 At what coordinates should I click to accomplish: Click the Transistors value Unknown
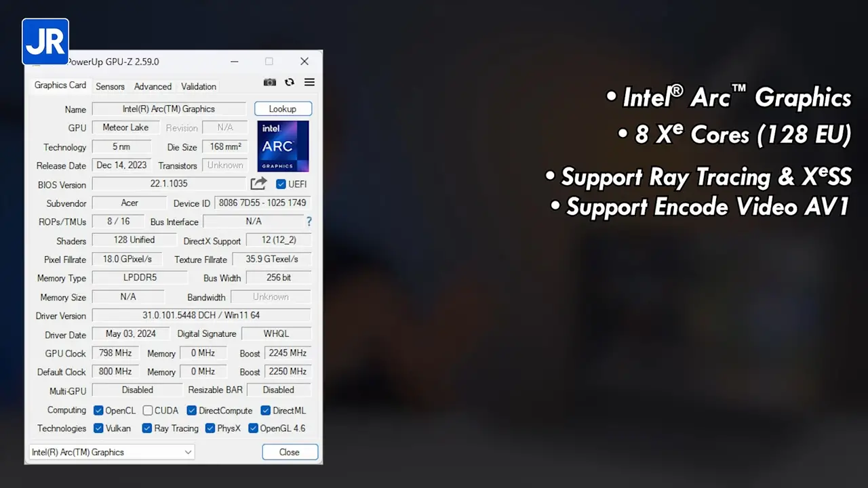click(225, 165)
